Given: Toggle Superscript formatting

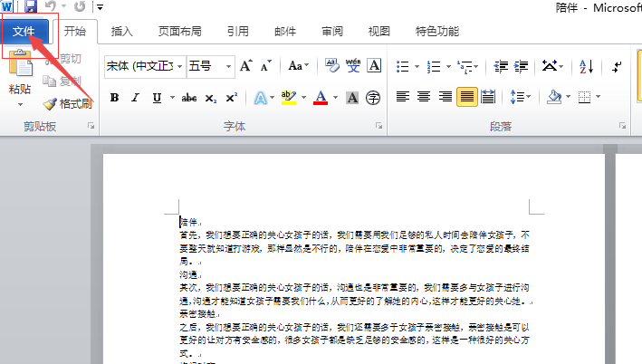Looking at the screenshot, I should coord(232,98).
